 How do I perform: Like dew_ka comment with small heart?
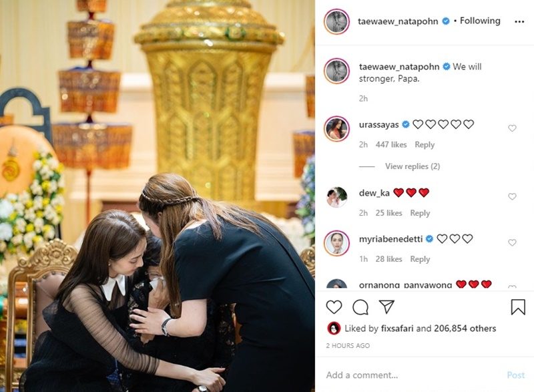coord(512,196)
